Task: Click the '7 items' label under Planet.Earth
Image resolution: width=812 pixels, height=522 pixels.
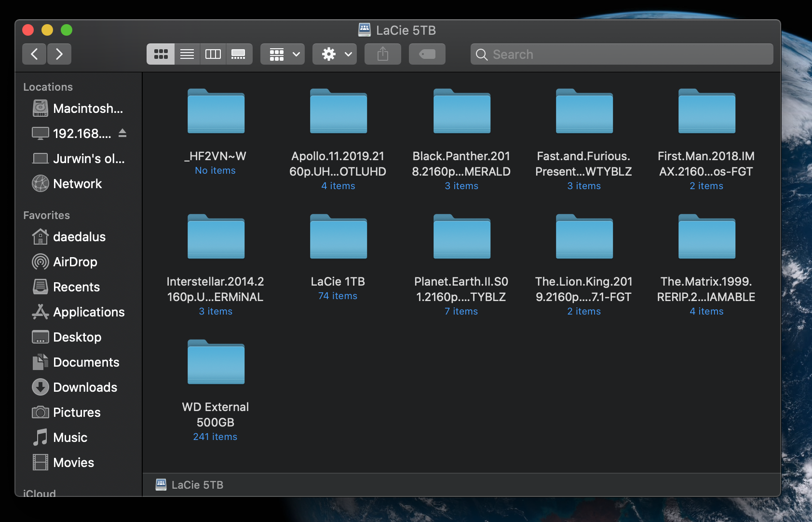Action: tap(461, 311)
